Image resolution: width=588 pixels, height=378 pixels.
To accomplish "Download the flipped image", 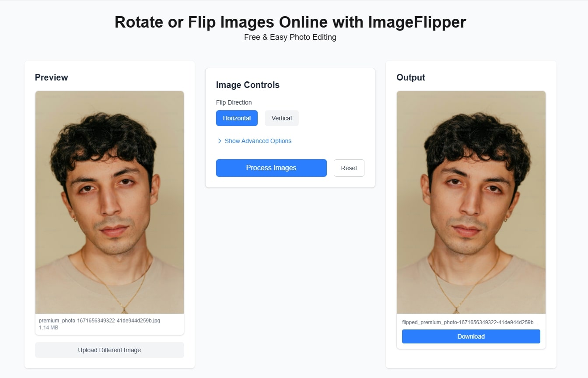I will [471, 336].
